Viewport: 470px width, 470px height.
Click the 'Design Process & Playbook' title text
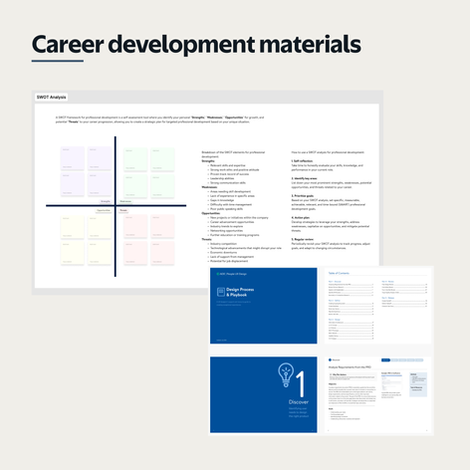click(x=240, y=292)
